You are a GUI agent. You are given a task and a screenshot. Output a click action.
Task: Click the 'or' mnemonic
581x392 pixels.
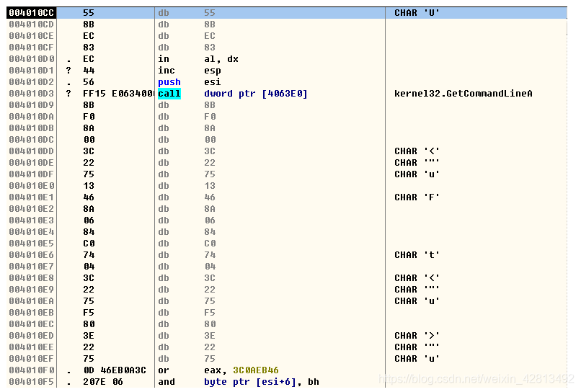click(x=164, y=370)
